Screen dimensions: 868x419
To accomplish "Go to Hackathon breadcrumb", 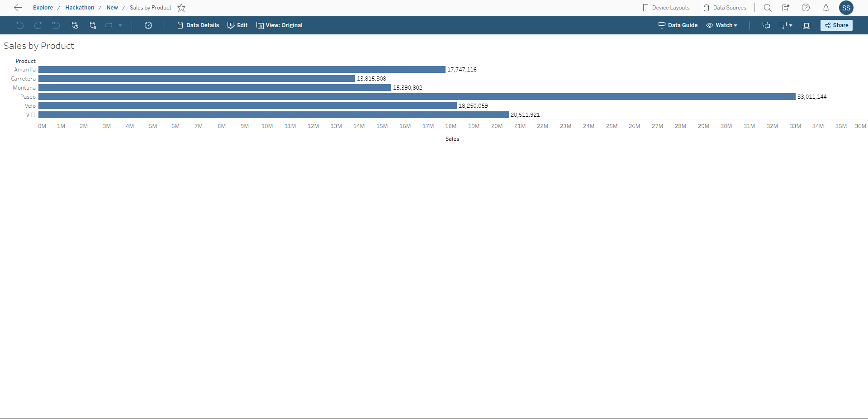I will click(x=80, y=8).
